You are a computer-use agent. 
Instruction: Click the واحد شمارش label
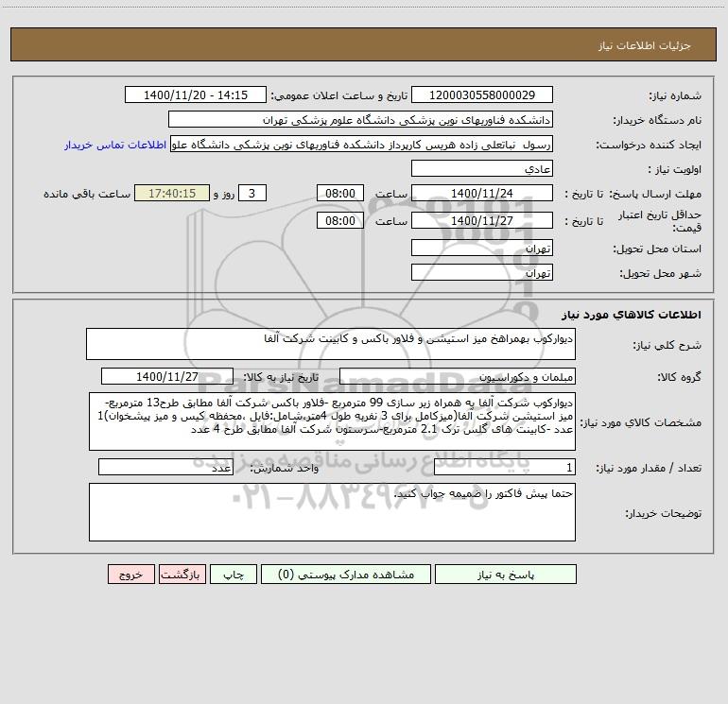(285, 468)
